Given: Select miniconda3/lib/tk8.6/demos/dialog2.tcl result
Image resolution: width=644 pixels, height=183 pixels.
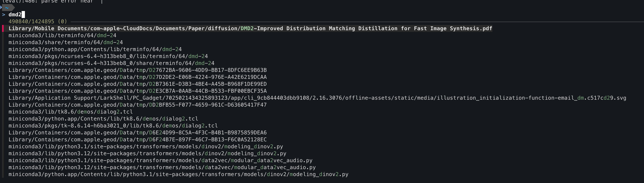Looking at the screenshot, I should pos(70,112).
